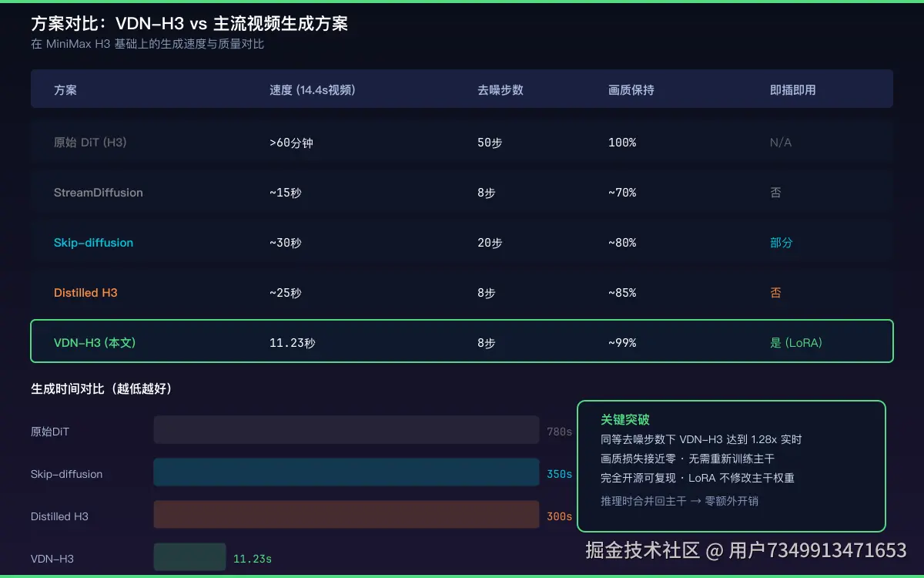Screen dimensions: 924x578
Task: Click the "N/A" plug-and-play cell
Action: pyautogui.click(x=781, y=143)
